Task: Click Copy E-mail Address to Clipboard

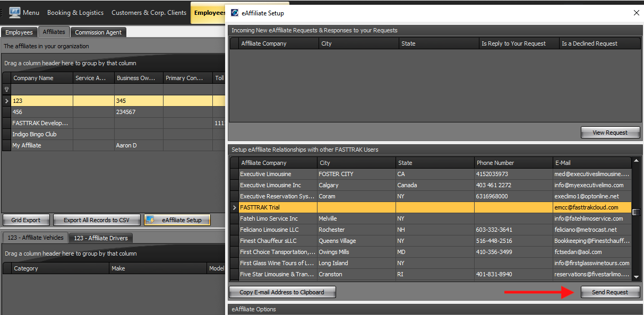Action: click(282, 292)
